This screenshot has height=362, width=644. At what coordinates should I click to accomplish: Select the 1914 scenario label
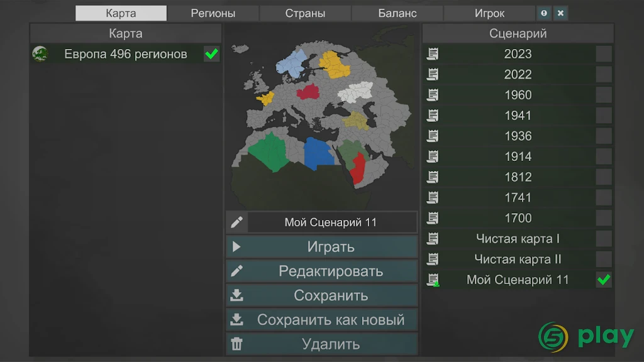[x=518, y=156]
